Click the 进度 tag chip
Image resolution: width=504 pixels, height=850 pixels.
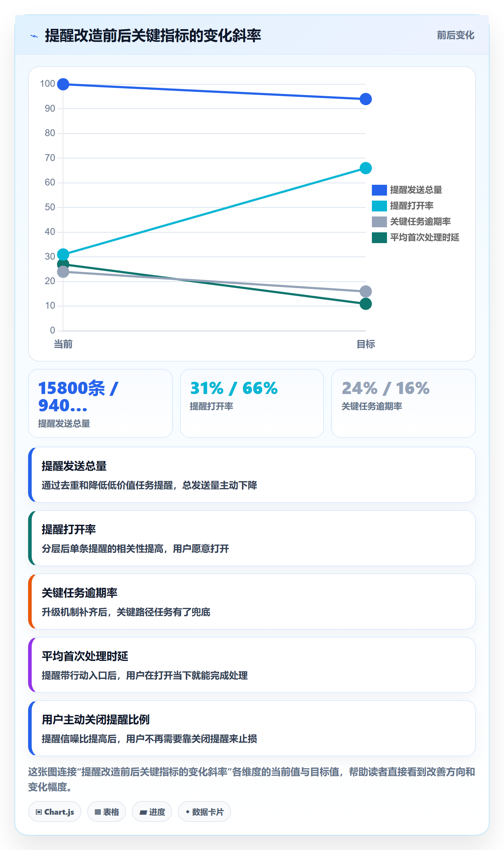pyautogui.click(x=152, y=812)
